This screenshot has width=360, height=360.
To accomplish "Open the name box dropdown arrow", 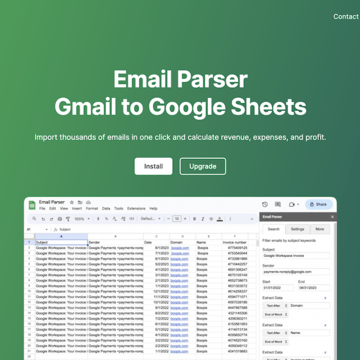I will tap(46, 229).
